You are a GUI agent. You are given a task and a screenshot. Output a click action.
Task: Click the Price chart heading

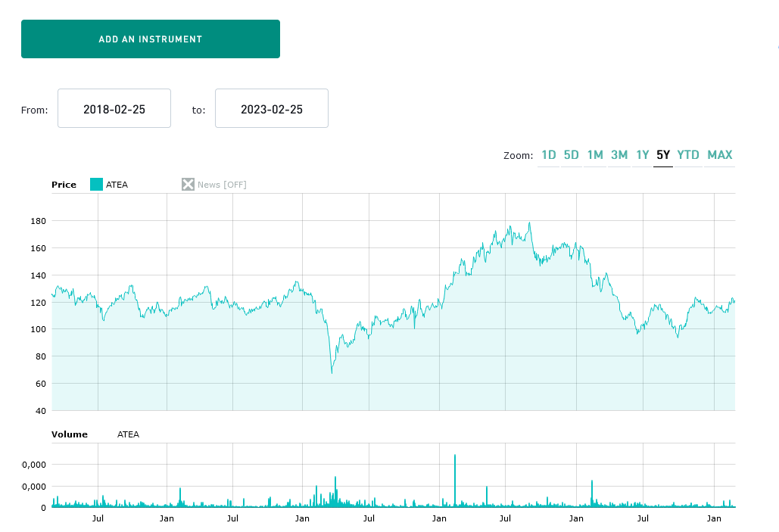(x=64, y=185)
